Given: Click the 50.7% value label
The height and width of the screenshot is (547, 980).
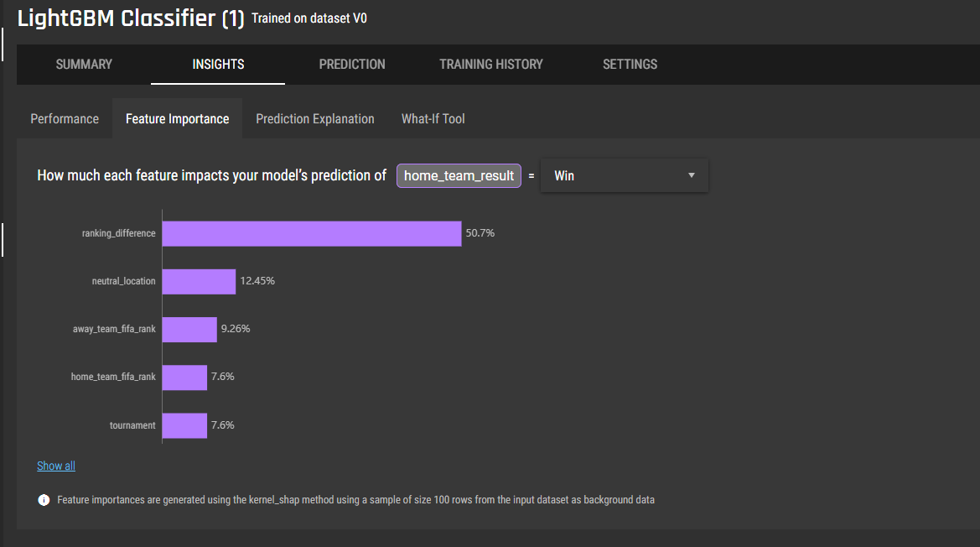Looking at the screenshot, I should [x=480, y=232].
